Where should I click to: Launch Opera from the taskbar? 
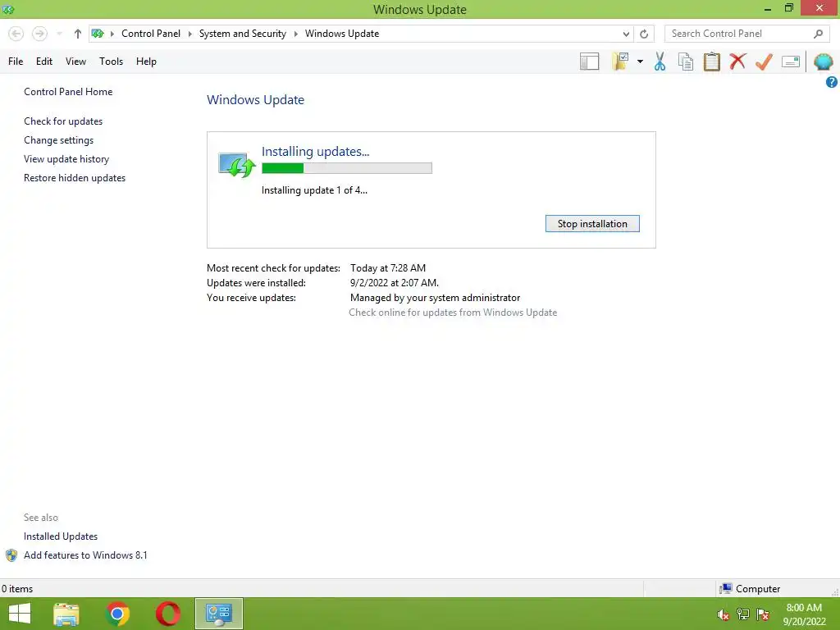[x=167, y=614]
